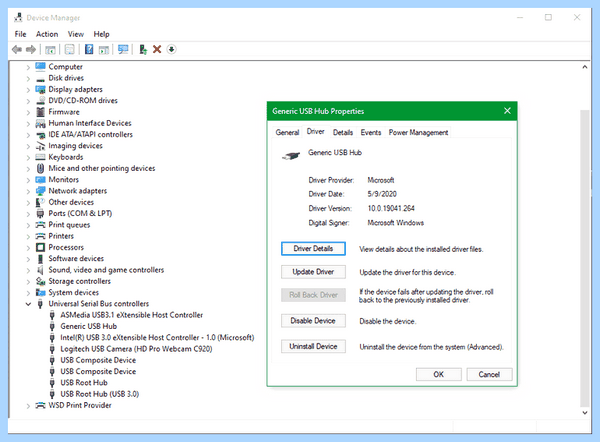The height and width of the screenshot is (442, 600).
Task: Click the Roll Back Driver button
Action: [313, 295]
